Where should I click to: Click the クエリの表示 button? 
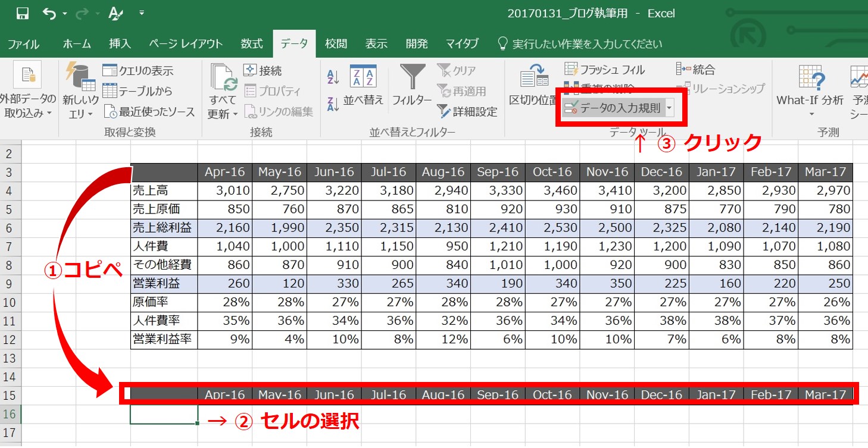(138, 71)
